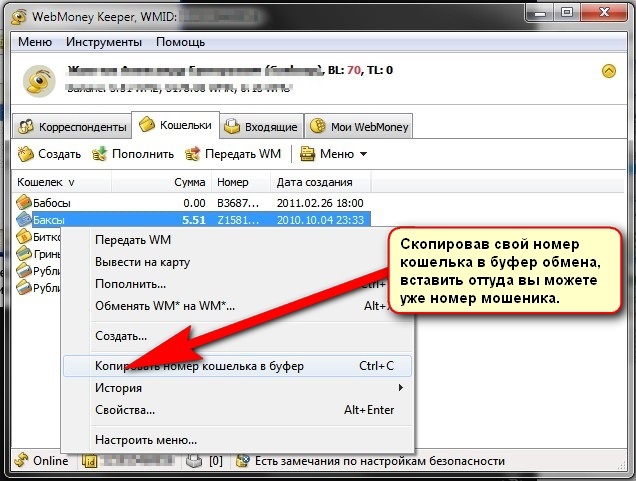The image size is (636, 481).
Task: Choose Настроить меню... entry
Action: 238,440
